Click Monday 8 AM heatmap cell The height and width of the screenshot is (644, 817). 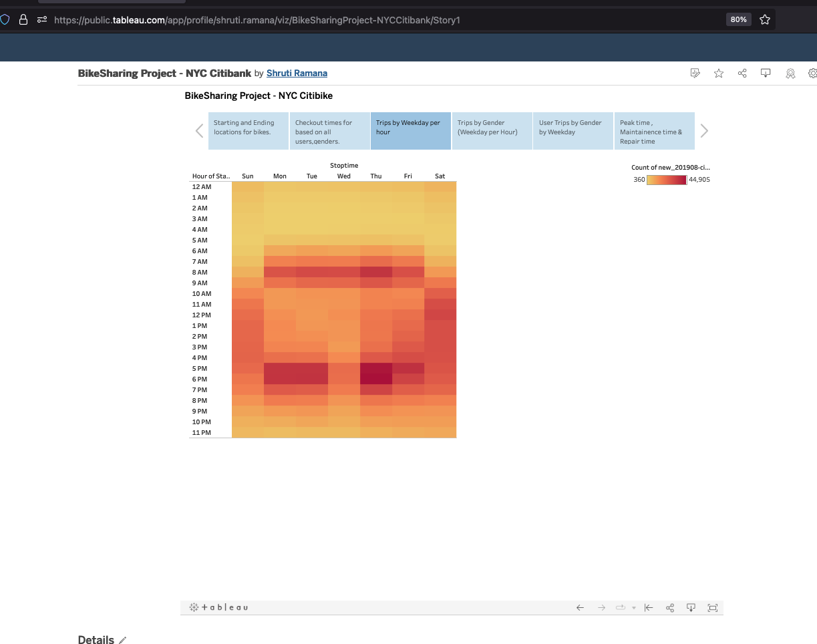[x=280, y=273]
